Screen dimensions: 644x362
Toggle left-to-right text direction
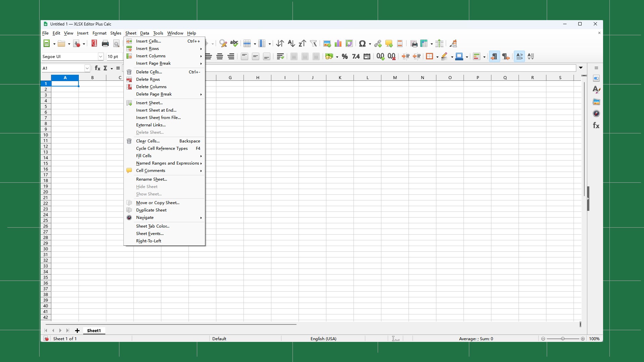click(494, 56)
